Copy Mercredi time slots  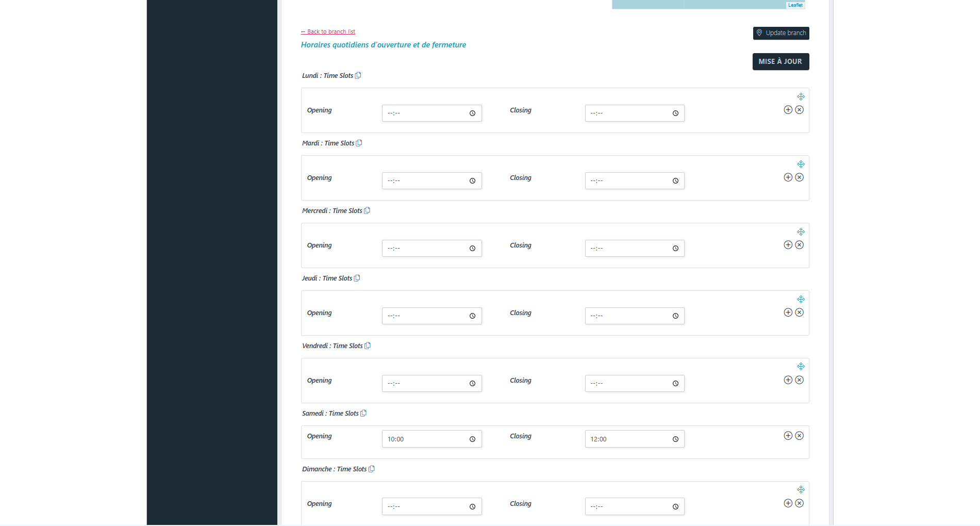coord(367,210)
